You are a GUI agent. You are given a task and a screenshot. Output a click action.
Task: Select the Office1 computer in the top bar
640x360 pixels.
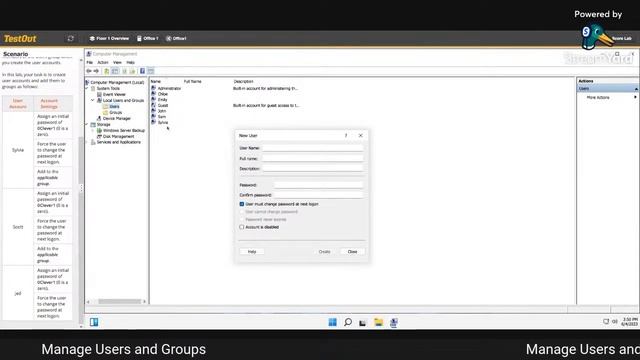[x=176, y=38]
